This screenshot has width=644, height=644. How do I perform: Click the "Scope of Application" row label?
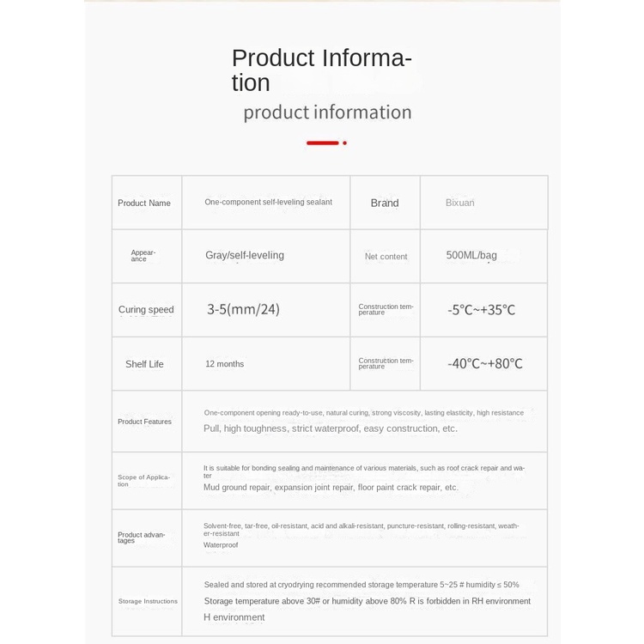[143, 481]
